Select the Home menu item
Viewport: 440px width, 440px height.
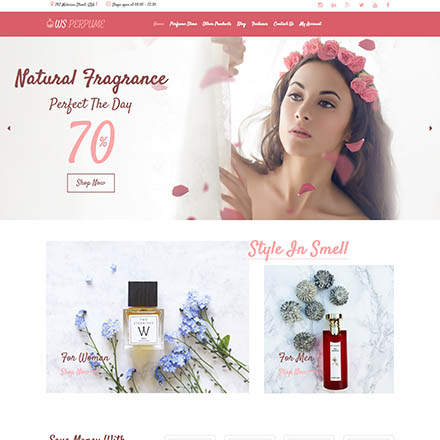(159, 24)
